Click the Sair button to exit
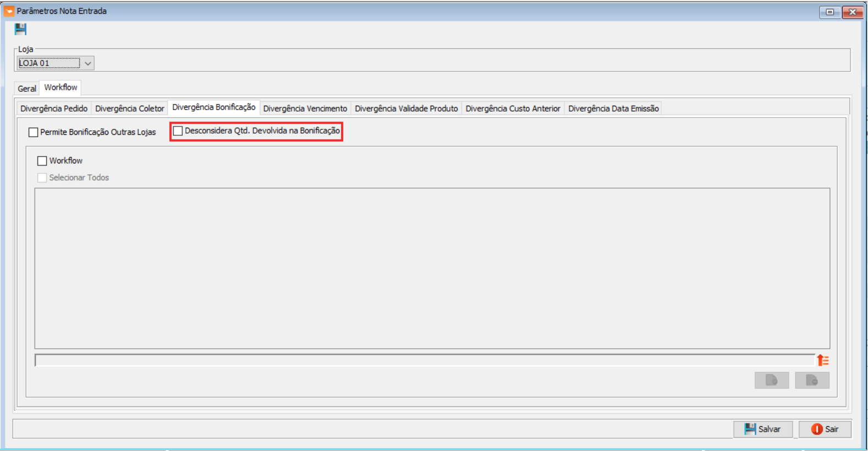The height and width of the screenshot is (451, 868). tap(825, 429)
